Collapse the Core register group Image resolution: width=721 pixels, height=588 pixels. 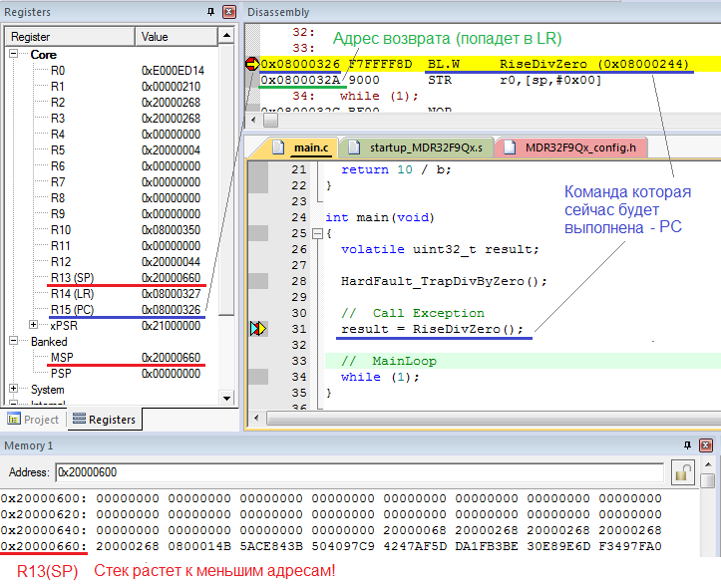point(14,55)
